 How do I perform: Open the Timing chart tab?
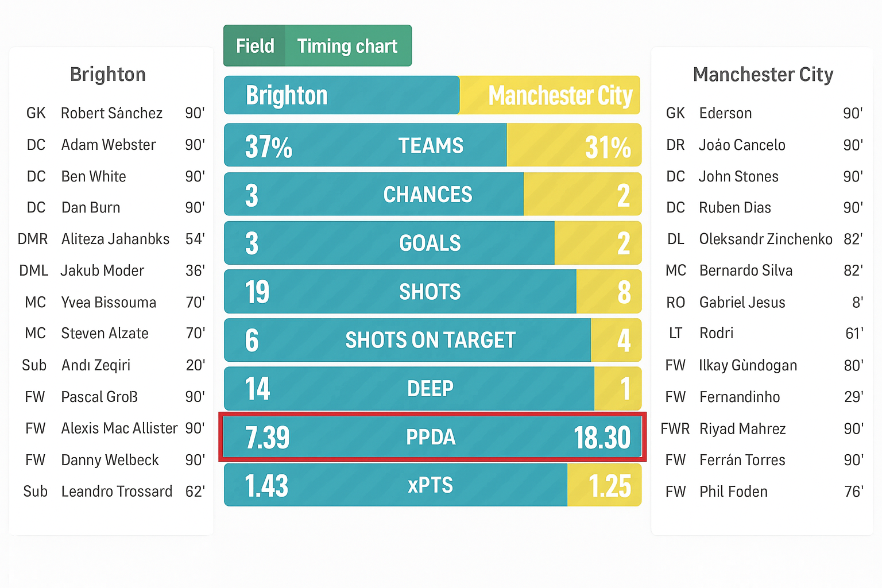tap(347, 46)
